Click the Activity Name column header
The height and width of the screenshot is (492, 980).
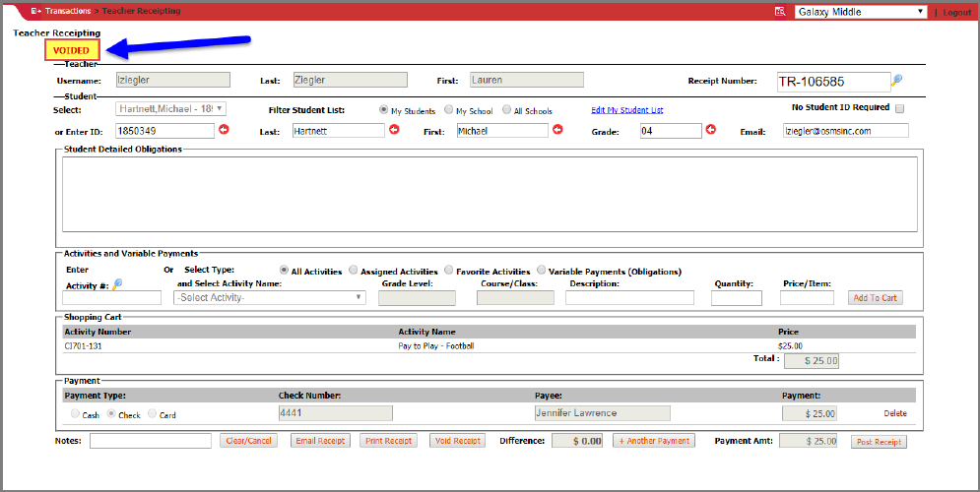tap(426, 332)
